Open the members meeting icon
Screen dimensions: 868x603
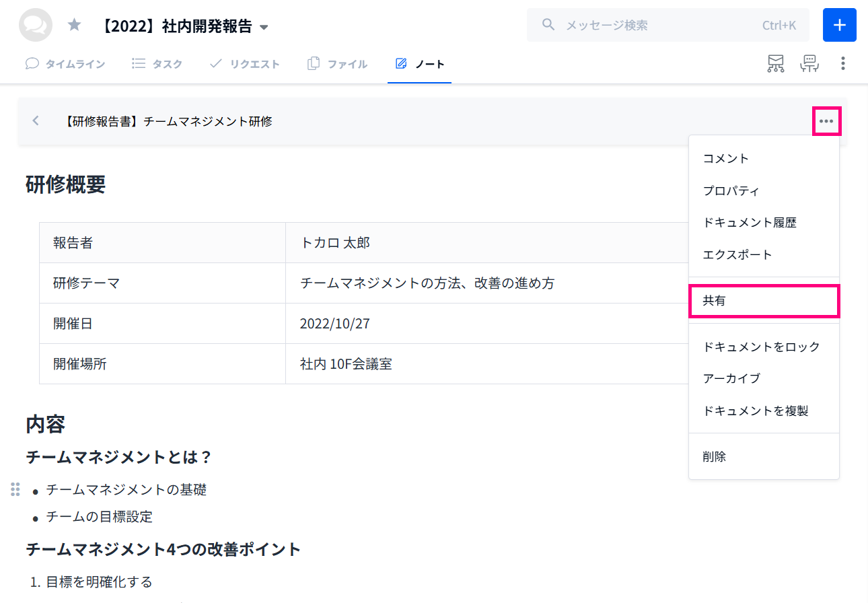pos(809,64)
